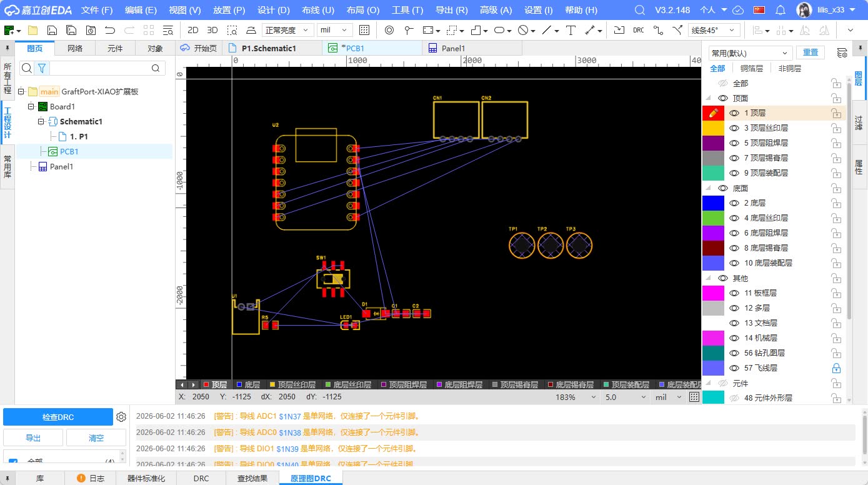Toggle visibility of 5 顶层阻焊层
868x485 pixels.
tap(734, 143)
